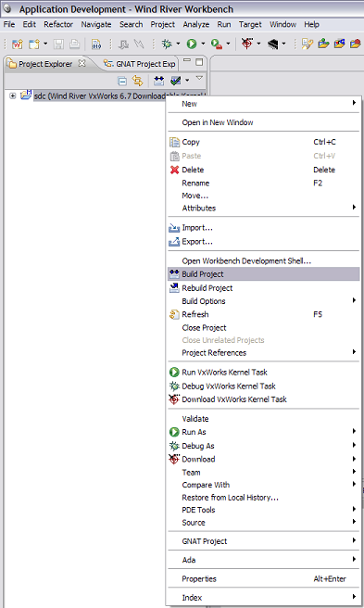Open the New submenu in context menu
Screen dimensions: 364x608
[264, 104]
